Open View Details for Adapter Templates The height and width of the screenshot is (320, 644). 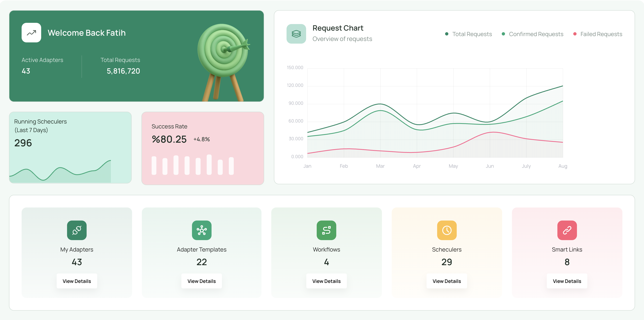pos(202,281)
